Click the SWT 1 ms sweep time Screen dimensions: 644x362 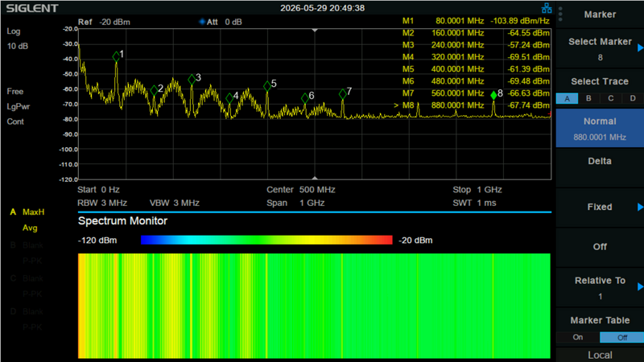pos(474,203)
